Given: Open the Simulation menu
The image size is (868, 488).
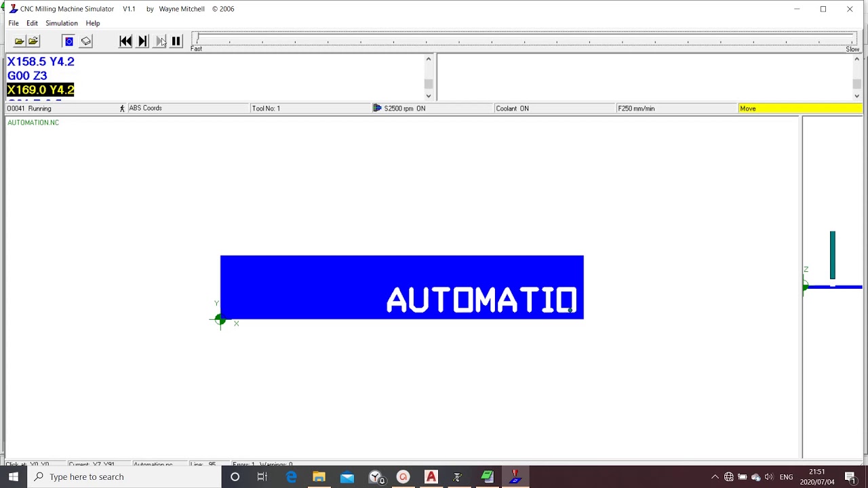Looking at the screenshot, I should 62,23.
